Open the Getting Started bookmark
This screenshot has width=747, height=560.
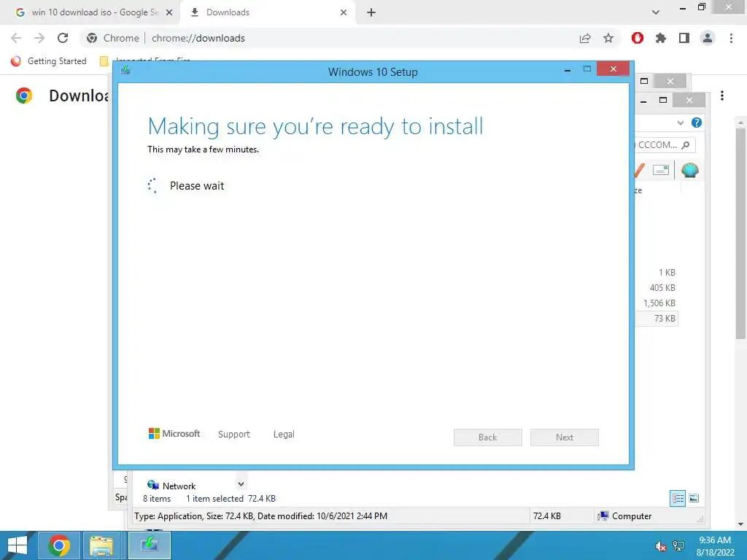point(49,61)
